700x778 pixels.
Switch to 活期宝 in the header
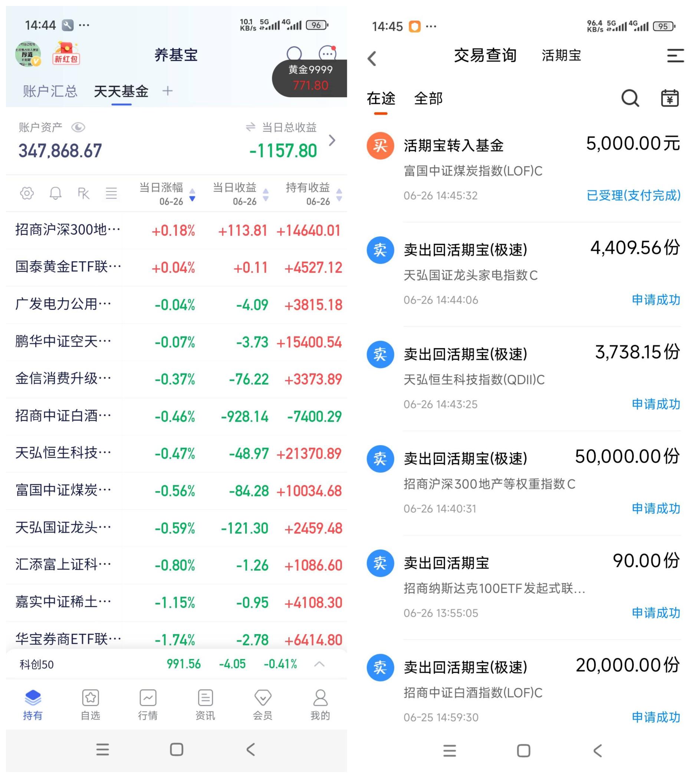[561, 56]
